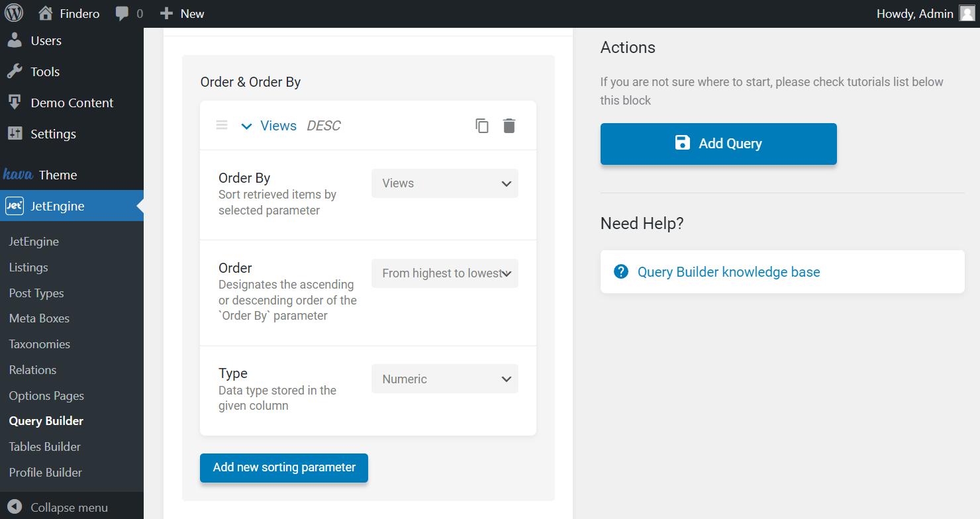Click the question mark help icon
Screen dimensions: 980x519
621,271
